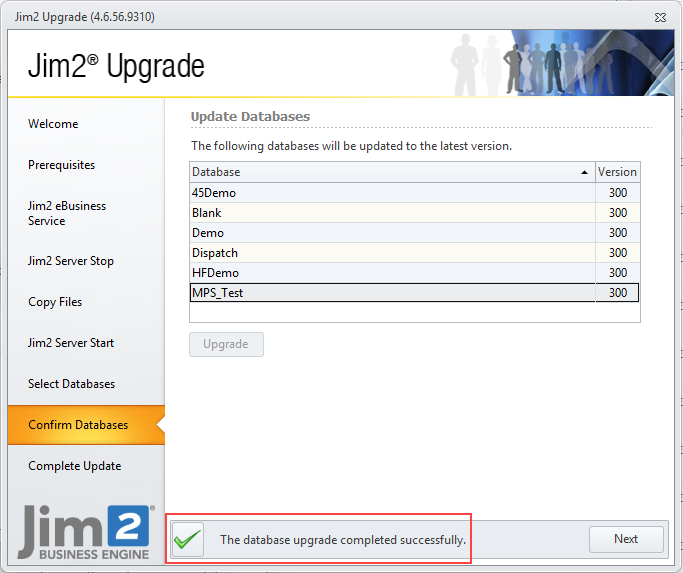Viewport: 683px width, 573px height.
Task: Open the Complete Update step
Action: [74, 466]
